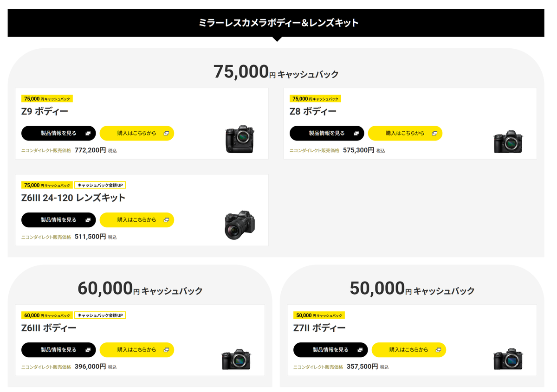Click external-link icon on Z6III ボディー 製品情報 button
Viewport: 557px width, 392px height.
[88, 350]
